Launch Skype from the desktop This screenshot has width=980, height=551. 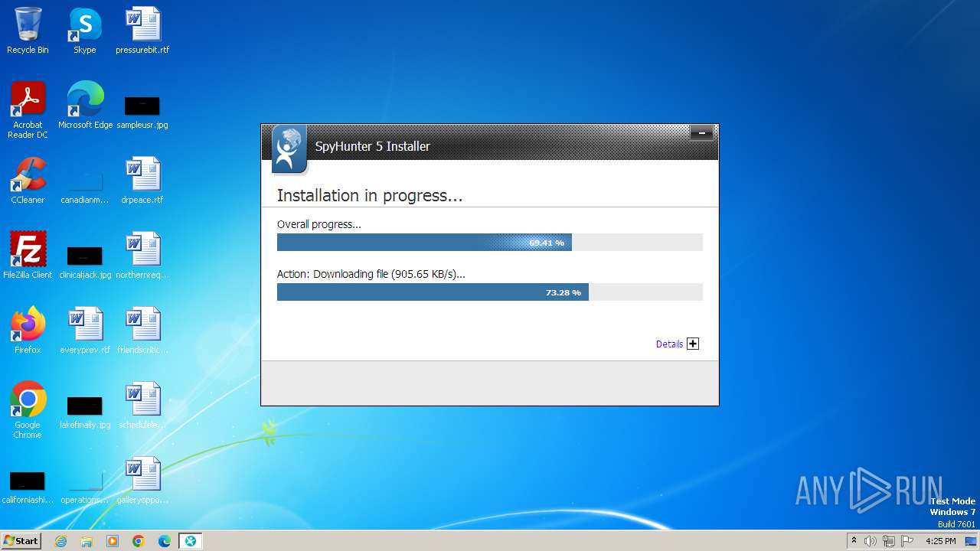(x=85, y=31)
